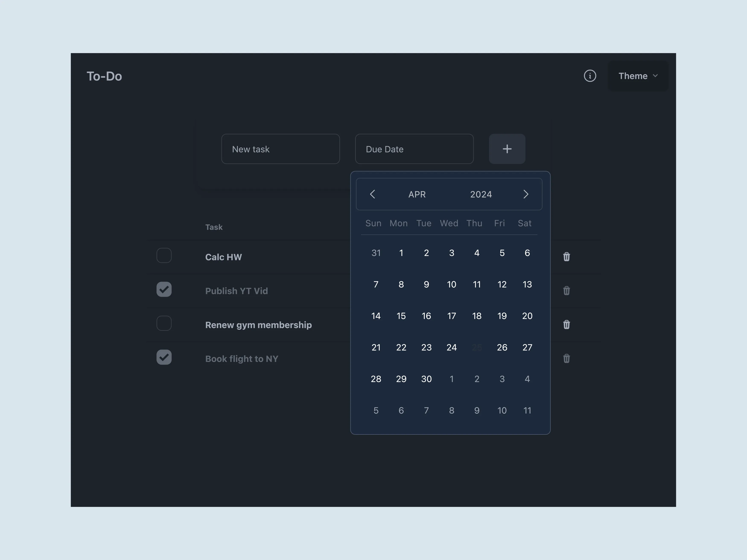Open the APR month selector
Viewport: 747px width, 560px height.
click(x=417, y=194)
